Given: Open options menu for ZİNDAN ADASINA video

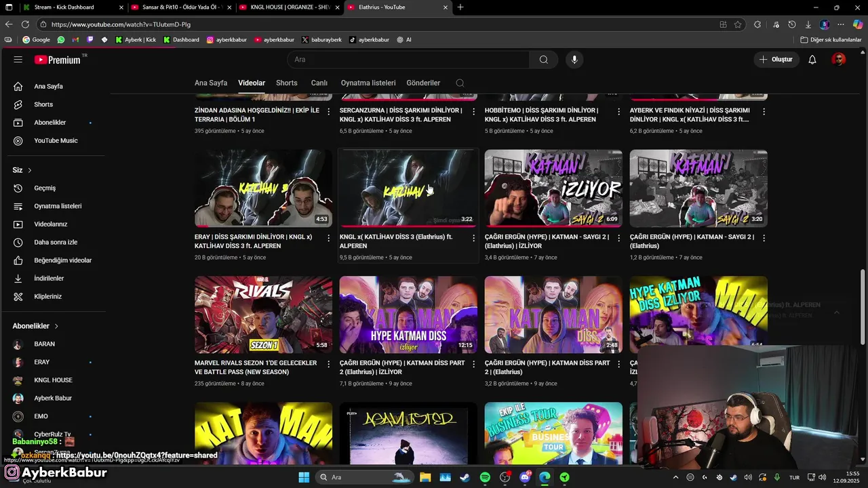Looking at the screenshot, I should [x=329, y=111].
